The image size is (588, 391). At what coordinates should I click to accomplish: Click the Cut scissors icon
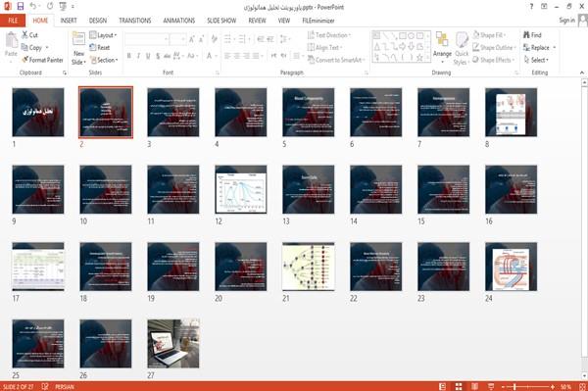[24, 35]
